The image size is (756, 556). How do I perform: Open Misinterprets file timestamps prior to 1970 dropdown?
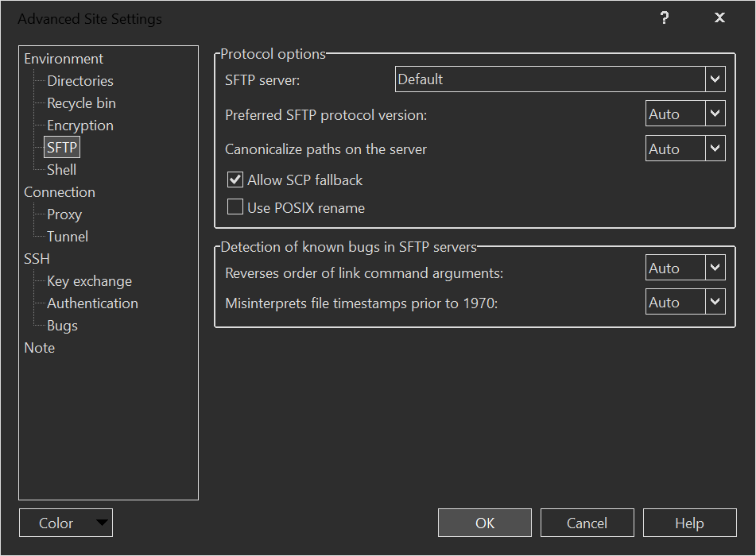click(x=685, y=302)
